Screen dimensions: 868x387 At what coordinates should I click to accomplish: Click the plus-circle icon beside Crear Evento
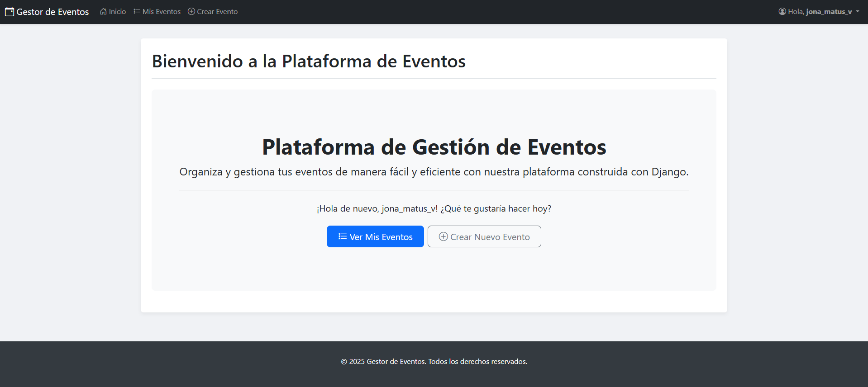(x=191, y=11)
